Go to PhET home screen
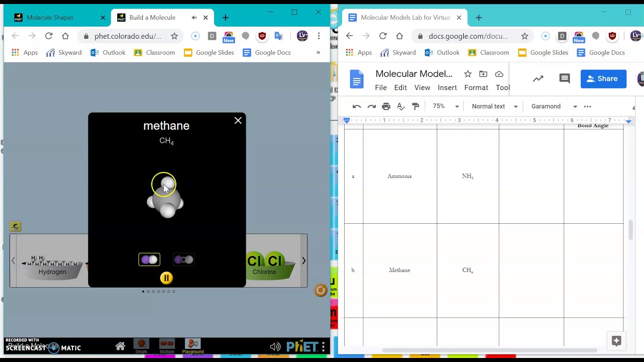This screenshot has height=362, width=644. pyautogui.click(x=120, y=346)
